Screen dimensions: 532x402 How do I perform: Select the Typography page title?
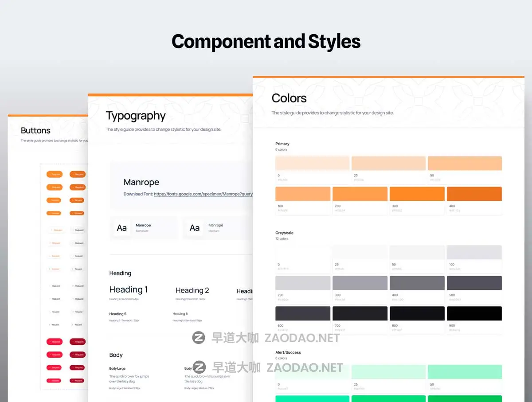coord(136,116)
